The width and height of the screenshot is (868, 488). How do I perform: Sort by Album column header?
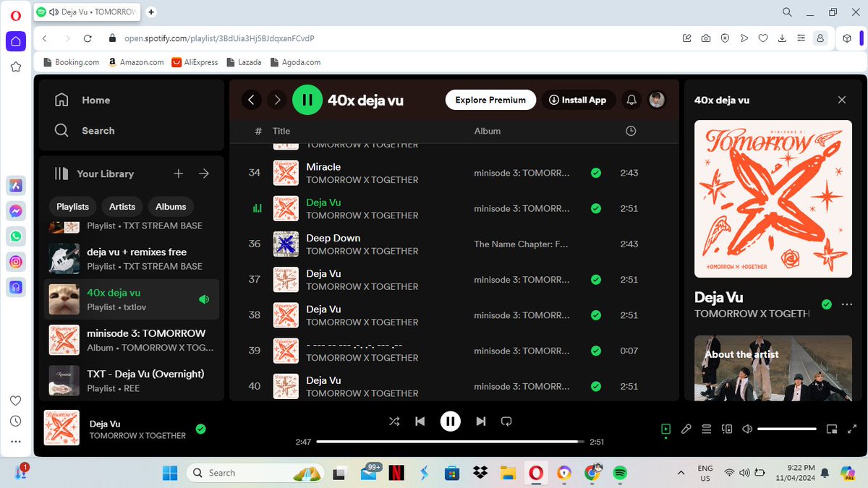[488, 131]
